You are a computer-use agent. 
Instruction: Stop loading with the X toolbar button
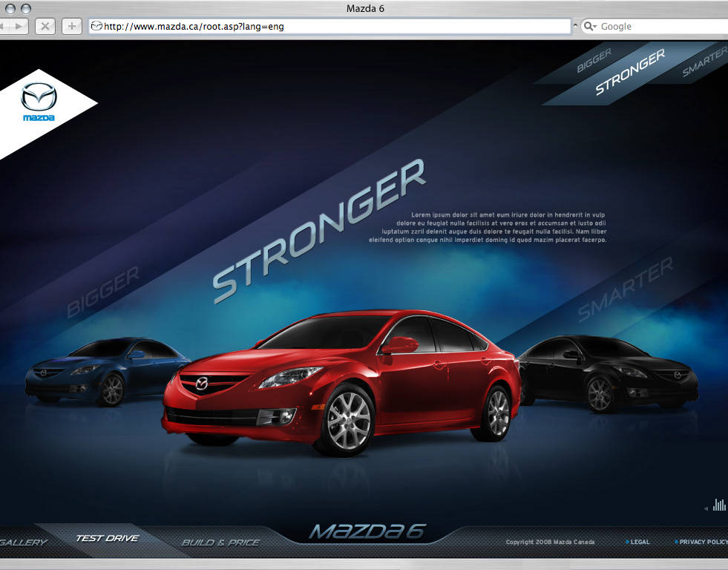click(45, 27)
